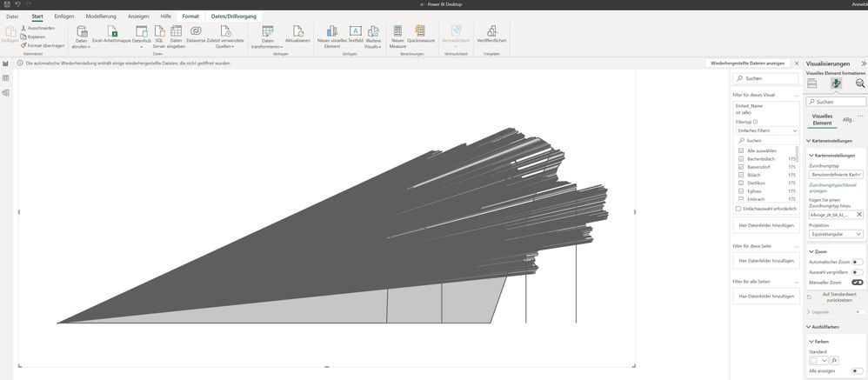
Task: Click Wiederhergestellte Dateien anzeigen button
Action: [747, 63]
